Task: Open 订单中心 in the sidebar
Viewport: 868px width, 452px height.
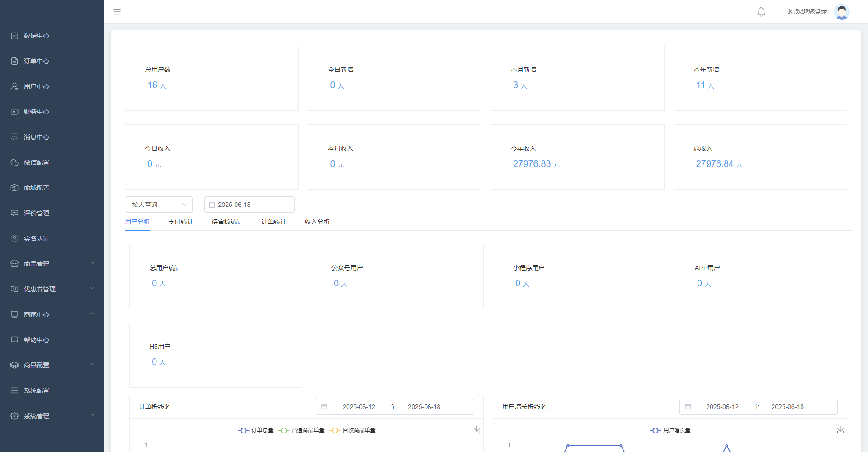Action: (36, 61)
